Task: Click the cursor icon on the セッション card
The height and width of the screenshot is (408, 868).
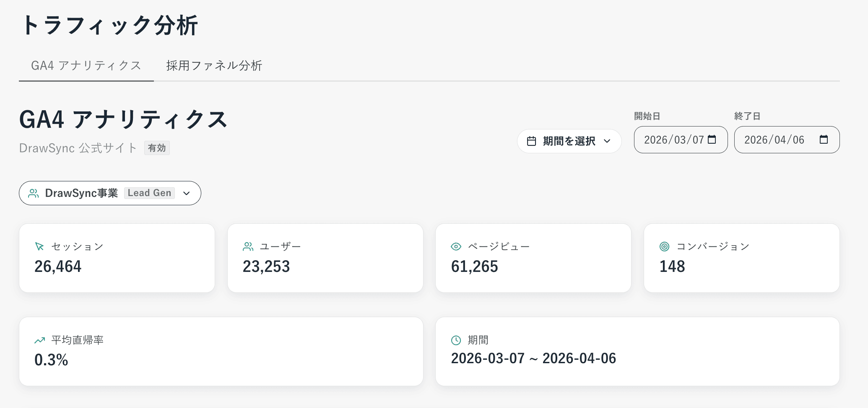Action: point(39,247)
